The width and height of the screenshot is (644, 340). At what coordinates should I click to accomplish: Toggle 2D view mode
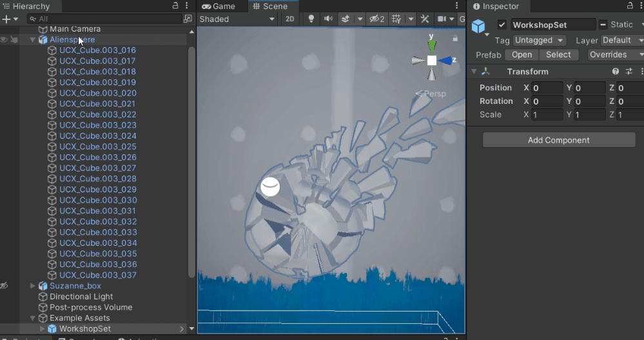[x=290, y=19]
